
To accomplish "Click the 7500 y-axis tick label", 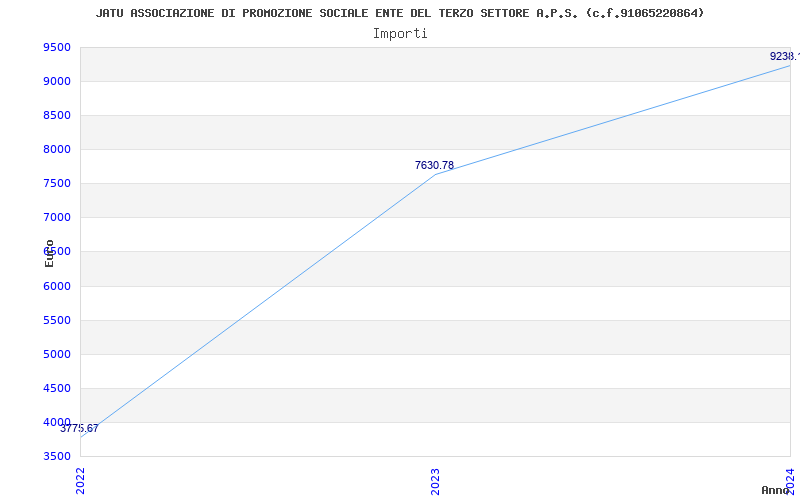I will (x=57, y=184).
